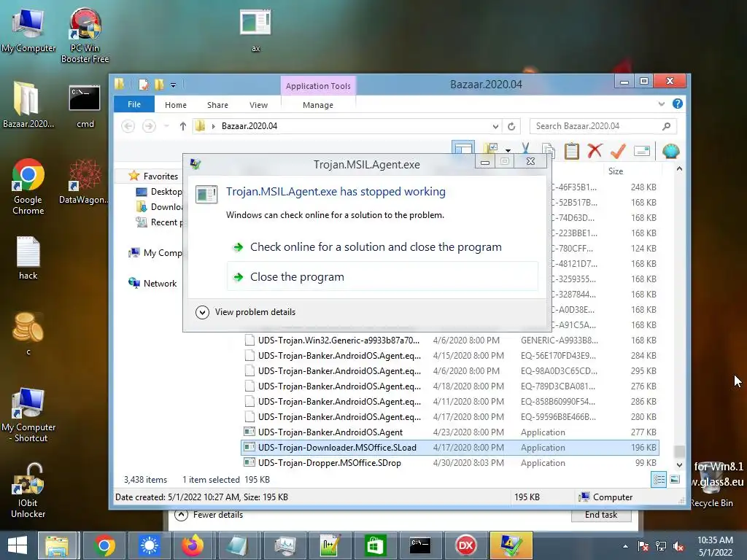Click the orange checkmark toolbar icon
Viewport: 747px width, 560px height.
tap(618, 151)
